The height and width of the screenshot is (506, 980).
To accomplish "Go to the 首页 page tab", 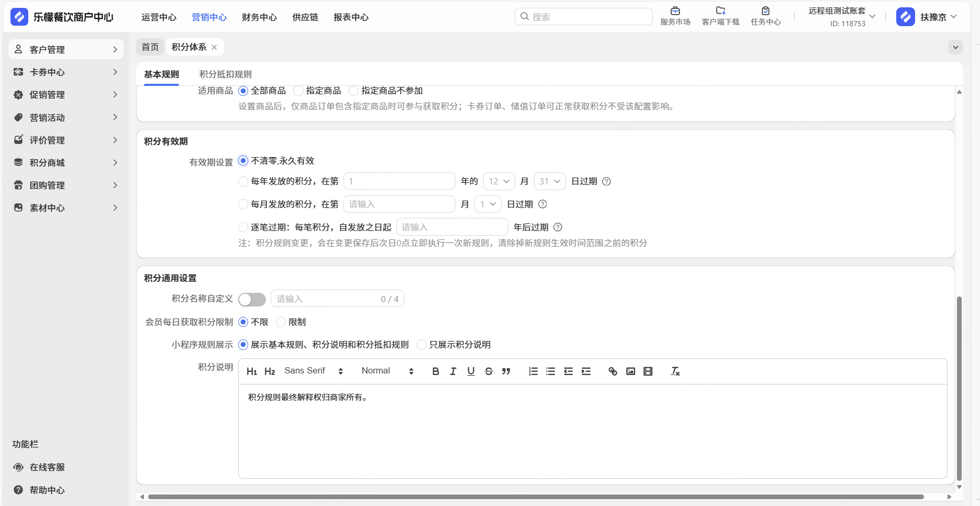I will point(150,47).
